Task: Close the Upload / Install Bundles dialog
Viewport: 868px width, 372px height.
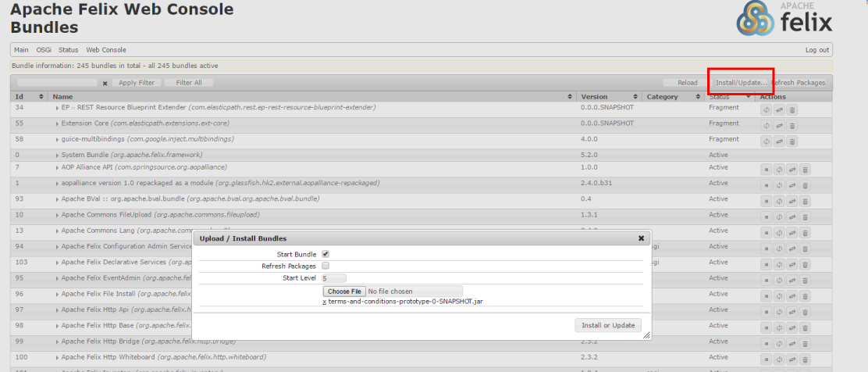Action: (x=641, y=238)
